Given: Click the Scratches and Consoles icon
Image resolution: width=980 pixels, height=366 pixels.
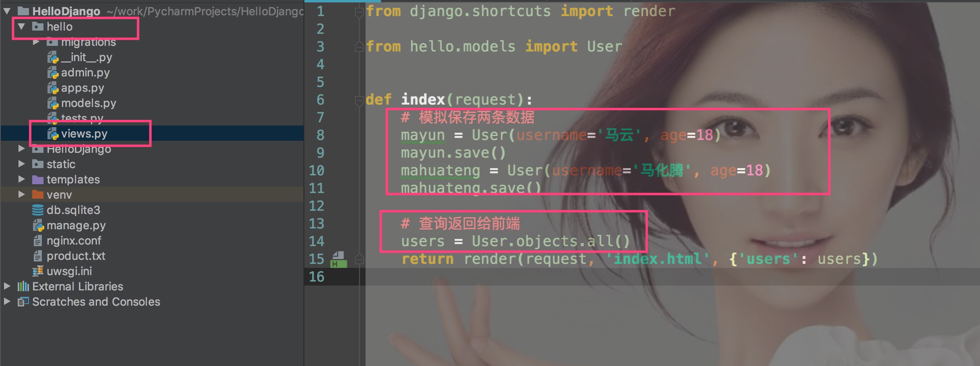Looking at the screenshot, I should pos(23,302).
